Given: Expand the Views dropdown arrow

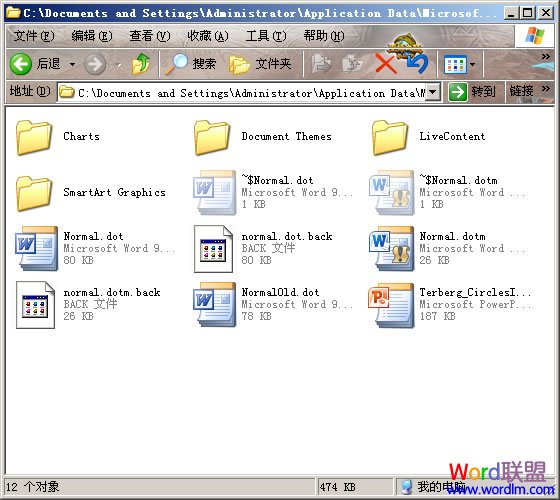Looking at the screenshot, I should [472, 65].
